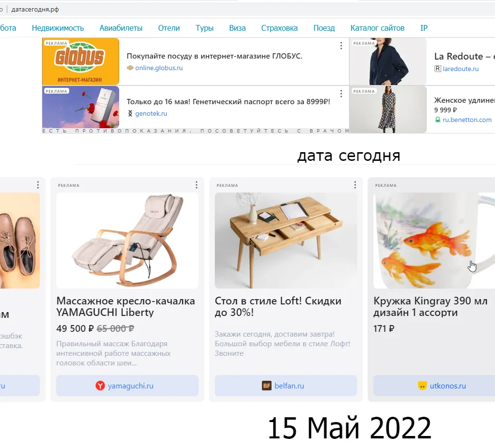Click the utkonos.ru yellow favicon icon
This screenshot has height=448, width=495.
pyautogui.click(x=422, y=386)
